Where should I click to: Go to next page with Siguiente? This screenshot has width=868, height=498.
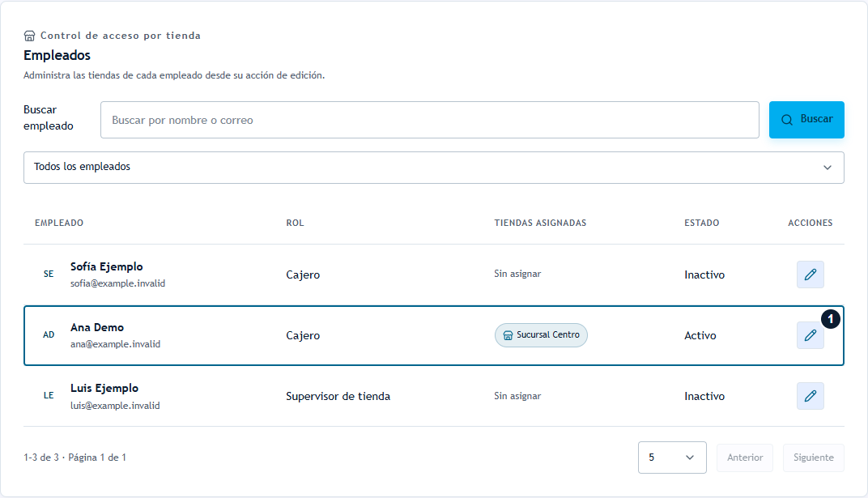813,458
